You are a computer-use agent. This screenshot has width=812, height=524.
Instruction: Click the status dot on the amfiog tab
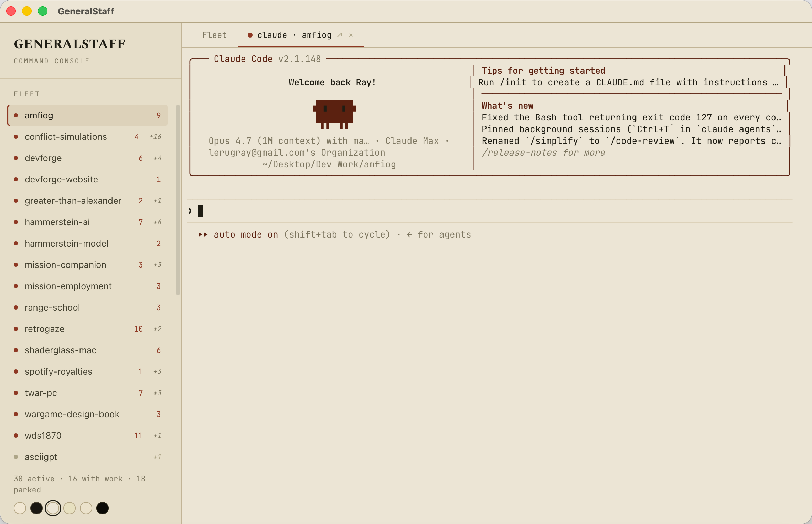[x=250, y=35]
